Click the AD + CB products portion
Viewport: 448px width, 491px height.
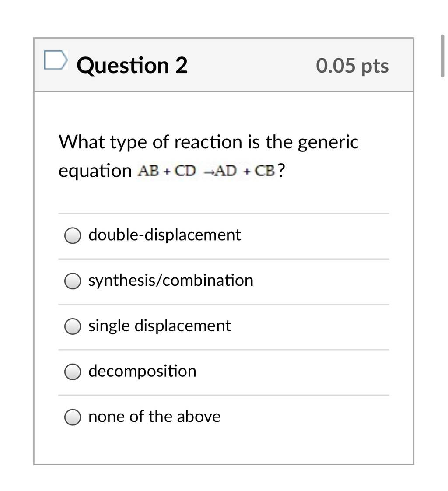[246, 171]
